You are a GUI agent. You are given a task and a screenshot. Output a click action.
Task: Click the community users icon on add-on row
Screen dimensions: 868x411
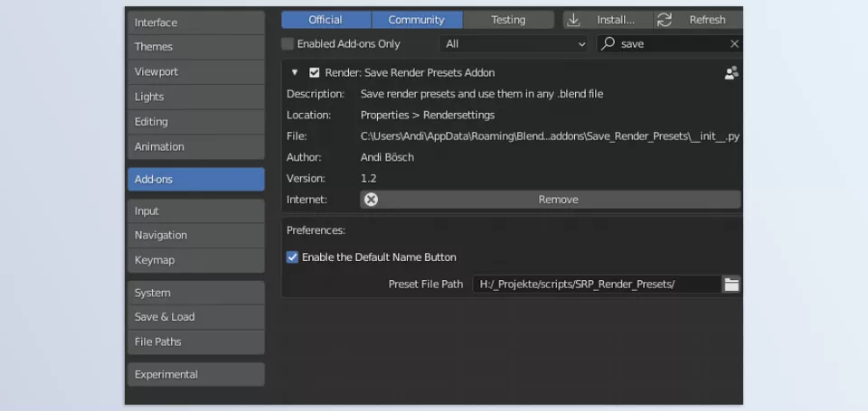point(731,73)
